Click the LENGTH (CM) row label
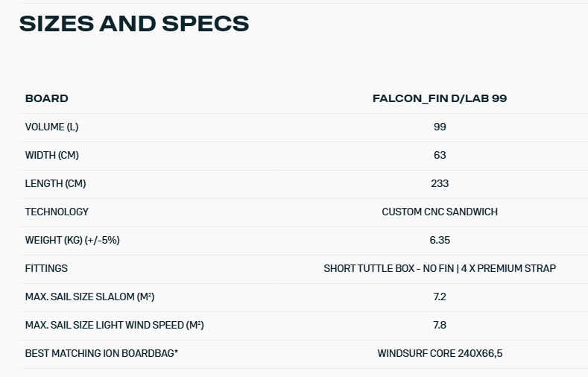The height and width of the screenshot is (377, 588). (x=55, y=183)
